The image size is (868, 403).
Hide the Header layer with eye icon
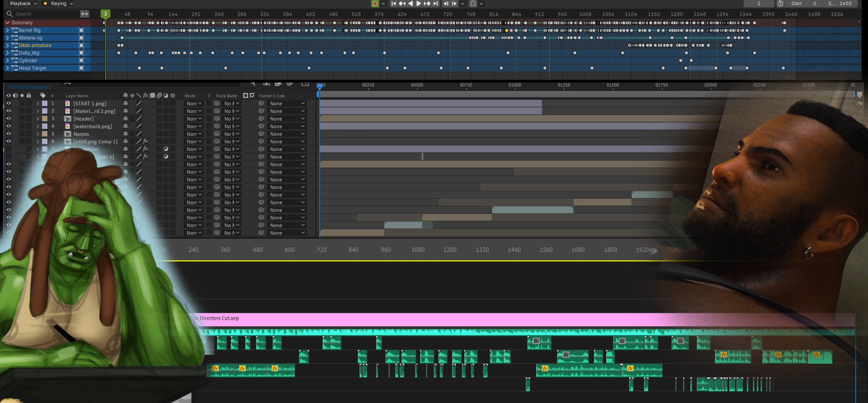pyautogui.click(x=8, y=119)
